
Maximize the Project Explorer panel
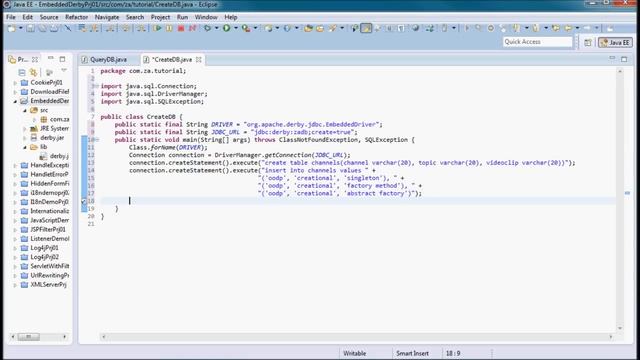click(62, 59)
